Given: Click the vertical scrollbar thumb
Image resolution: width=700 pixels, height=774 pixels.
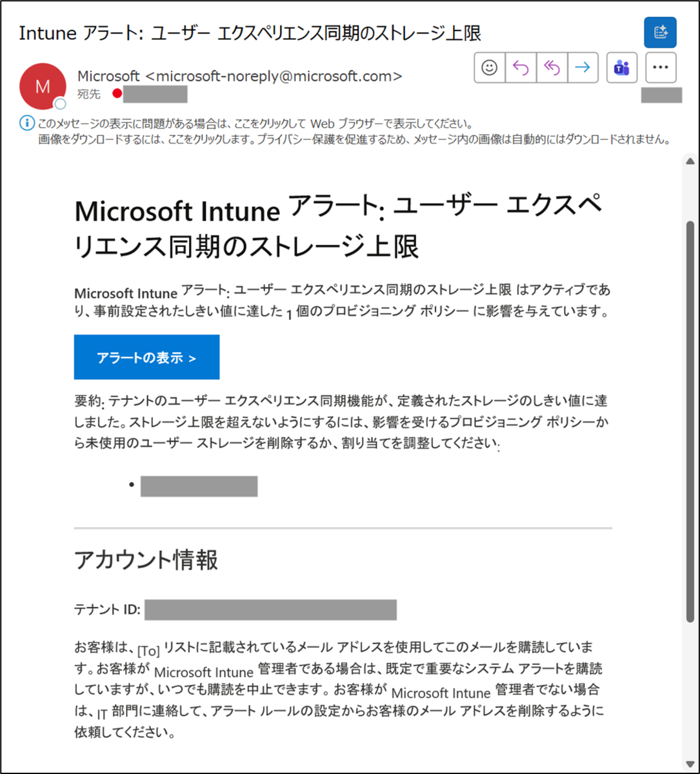Looking at the screenshot, I should tap(690, 422).
